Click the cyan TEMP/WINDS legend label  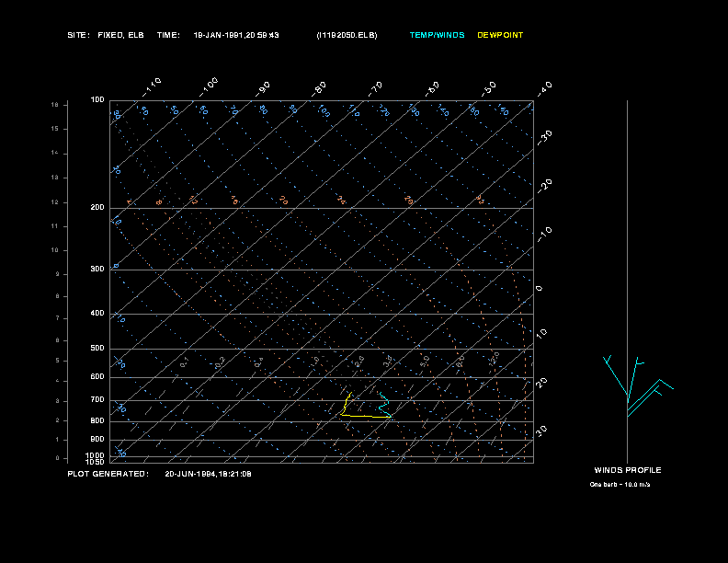pos(437,35)
